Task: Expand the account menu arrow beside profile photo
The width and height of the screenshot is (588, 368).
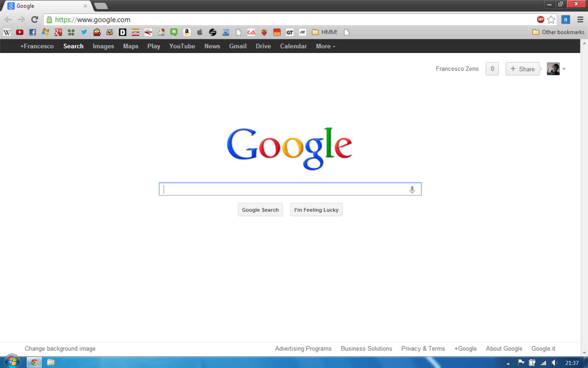Action: tap(564, 69)
